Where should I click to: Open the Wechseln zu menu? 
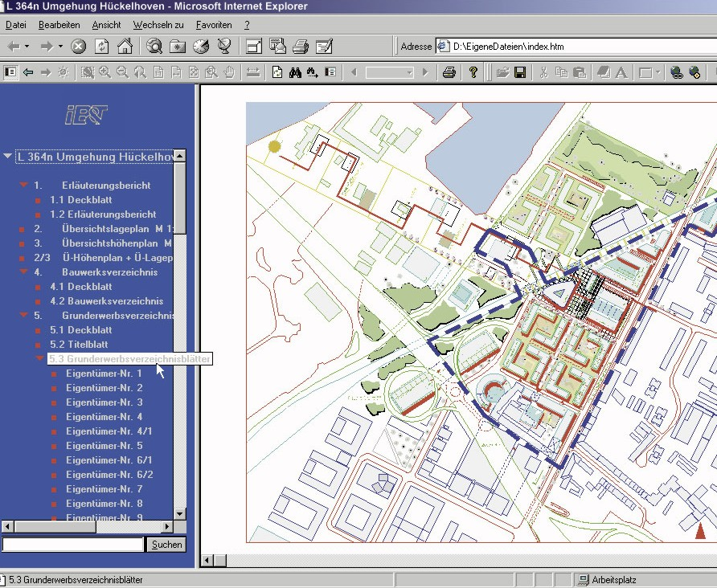pos(158,25)
